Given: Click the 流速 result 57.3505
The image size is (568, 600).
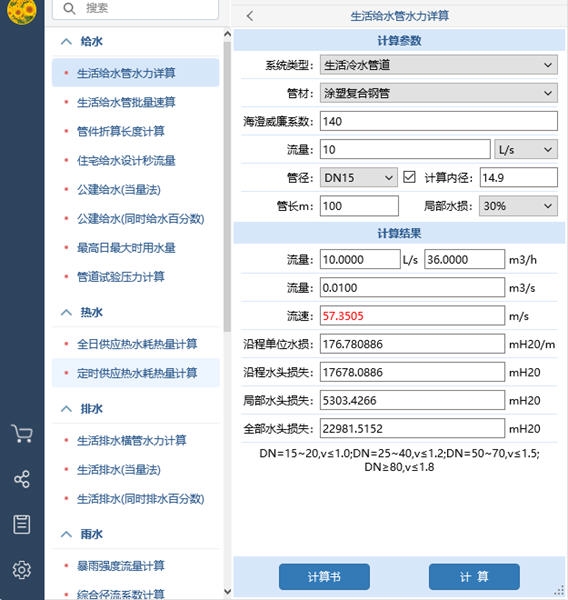Looking at the screenshot, I should pyautogui.click(x=412, y=316).
